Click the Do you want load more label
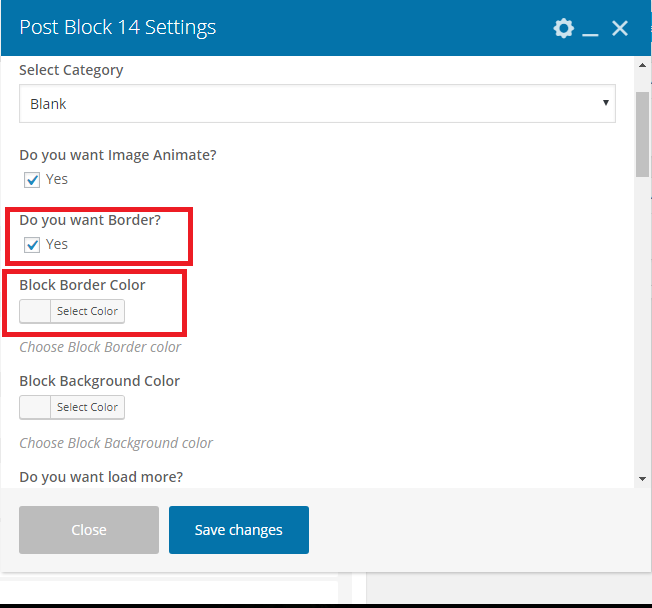652x608 pixels. pyautogui.click(x=101, y=477)
